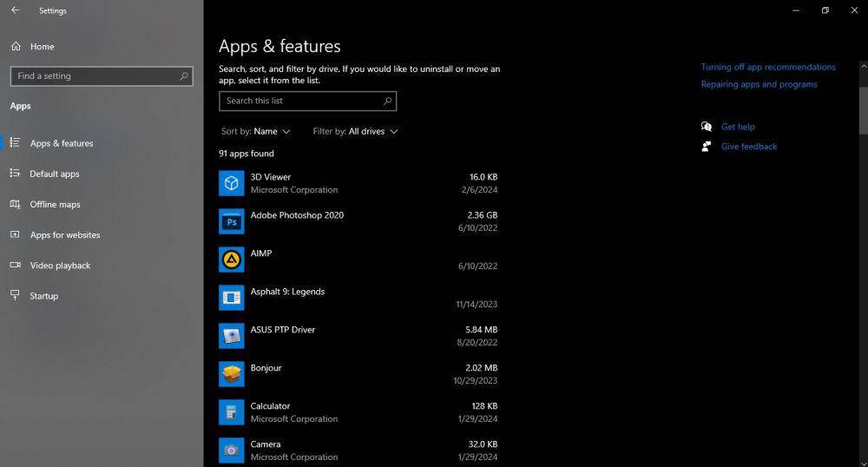This screenshot has height=467, width=868.
Task: Click the Offline maps sidebar icon
Action: 15,204
